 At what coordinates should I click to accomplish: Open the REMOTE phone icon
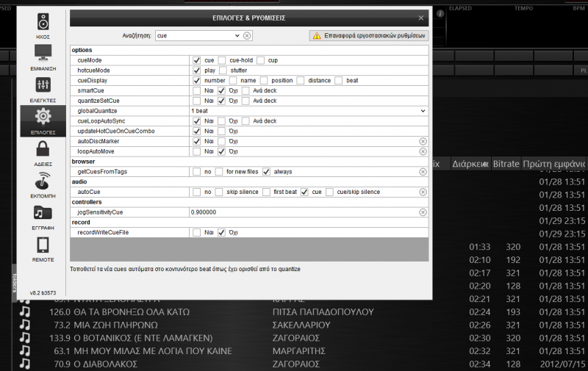pos(43,246)
